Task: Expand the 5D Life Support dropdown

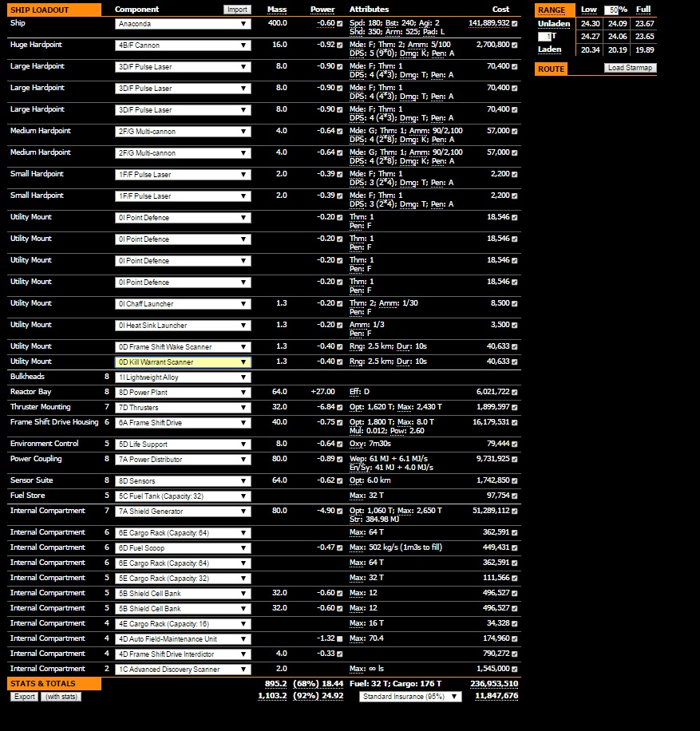Action: [183, 445]
